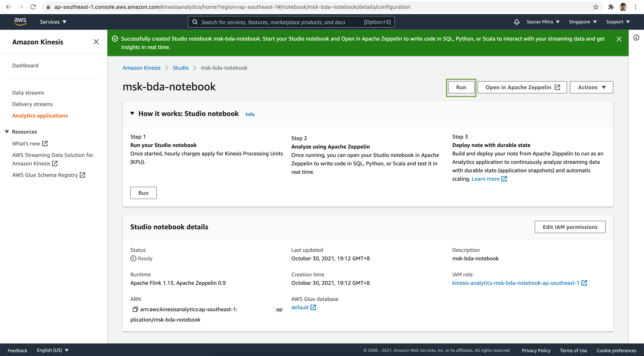Screen dimensions: 644x356
Task: Open the notifications bell icon
Action: pyautogui.click(x=517, y=22)
